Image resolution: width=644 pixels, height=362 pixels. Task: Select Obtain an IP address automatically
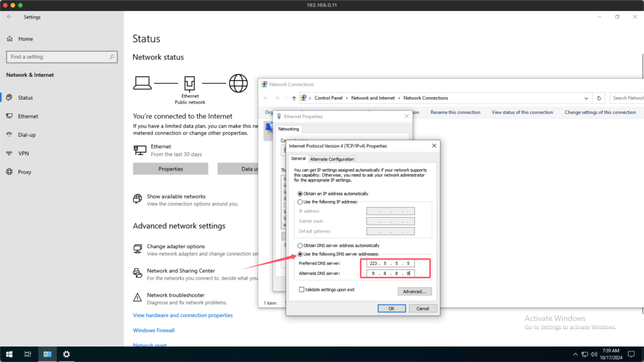pyautogui.click(x=300, y=194)
